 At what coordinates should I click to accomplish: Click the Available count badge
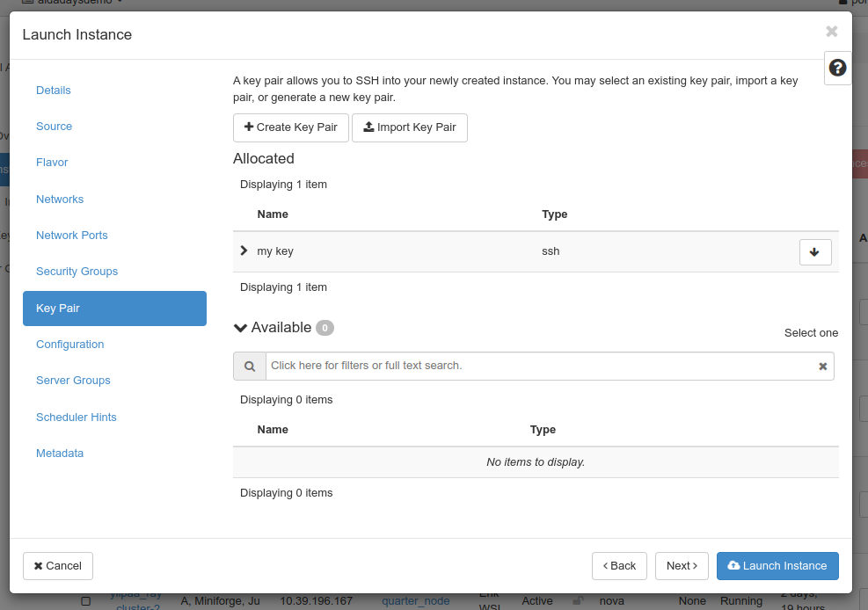pyautogui.click(x=325, y=328)
